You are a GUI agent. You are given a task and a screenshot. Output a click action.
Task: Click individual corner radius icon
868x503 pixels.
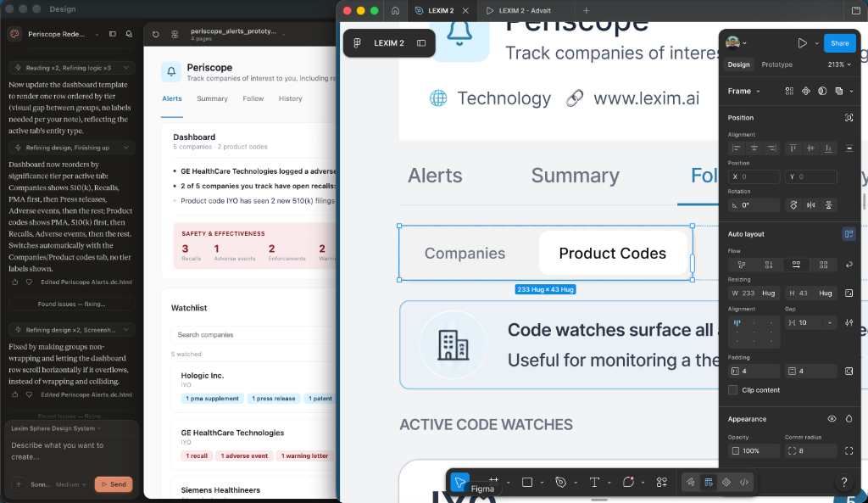(x=849, y=451)
